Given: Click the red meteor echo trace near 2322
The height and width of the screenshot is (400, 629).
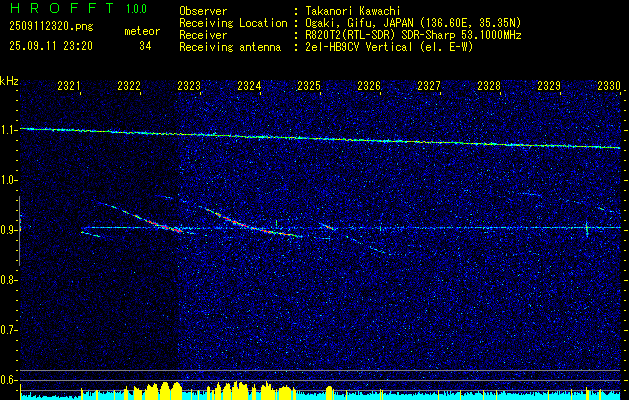Looking at the screenshot, I should click(152, 222).
